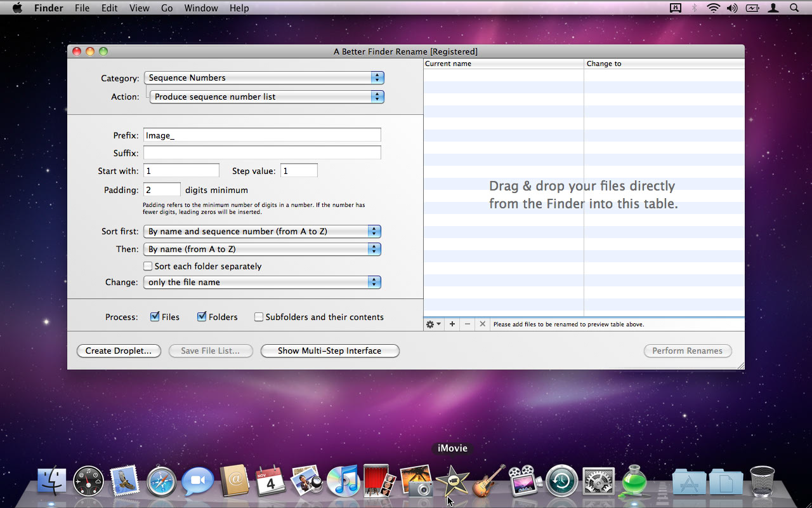Image resolution: width=812 pixels, height=508 pixels.
Task: Click 'Please add files to be renamed' status text
Action: (x=568, y=324)
